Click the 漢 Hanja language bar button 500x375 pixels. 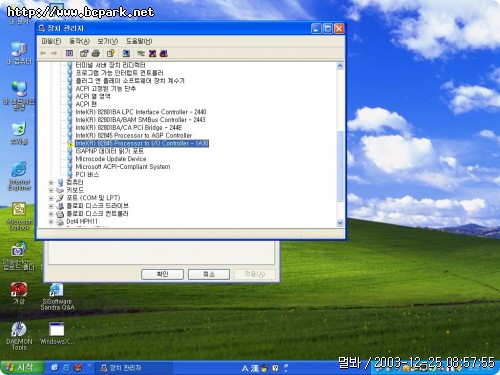255,368
